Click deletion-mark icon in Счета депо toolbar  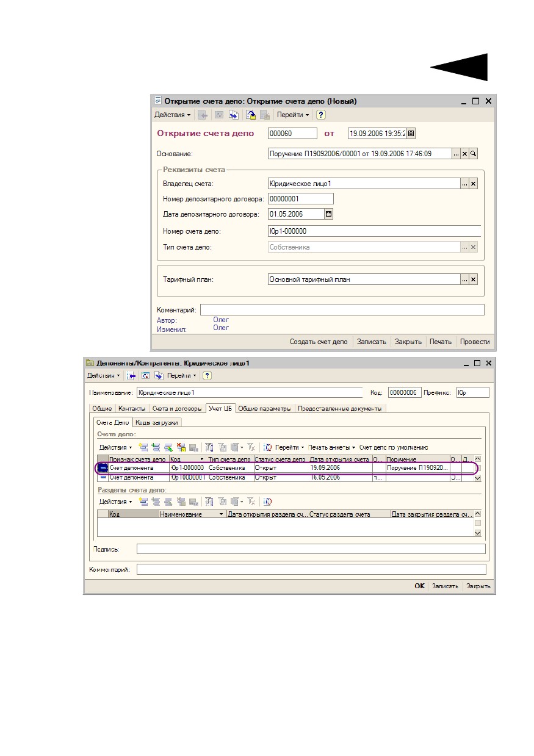tap(181, 447)
